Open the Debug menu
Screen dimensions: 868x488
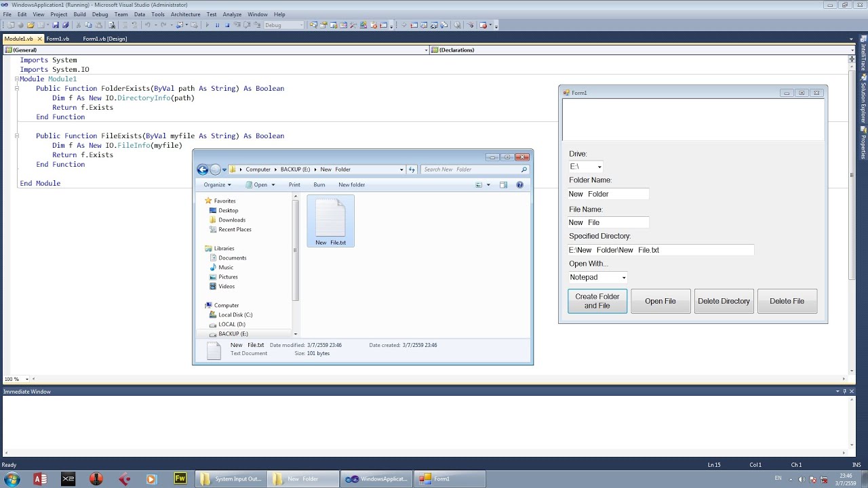pyautogui.click(x=100, y=14)
